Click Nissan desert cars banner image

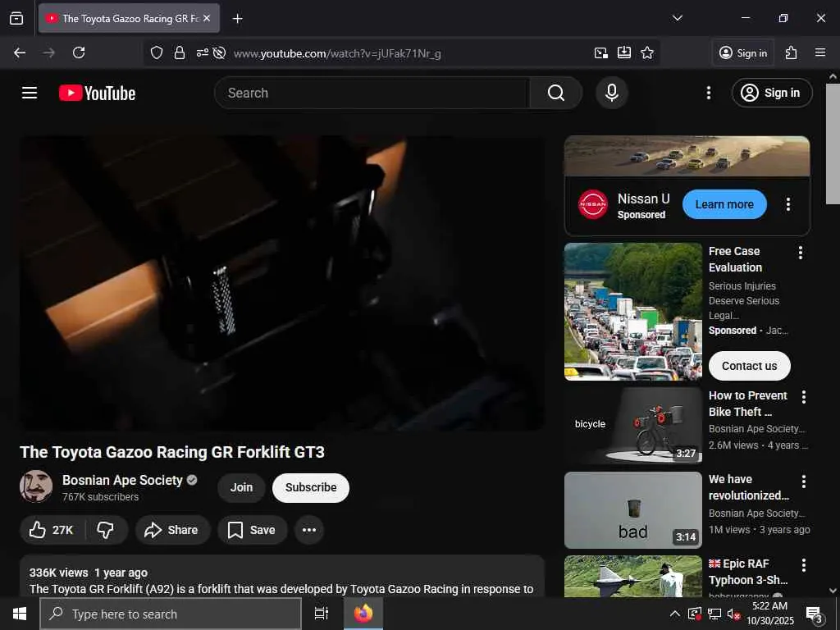coord(687,156)
